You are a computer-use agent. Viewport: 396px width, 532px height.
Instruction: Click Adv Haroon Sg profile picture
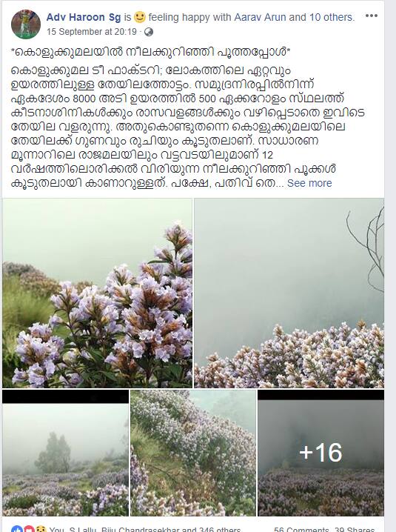tap(26, 24)
